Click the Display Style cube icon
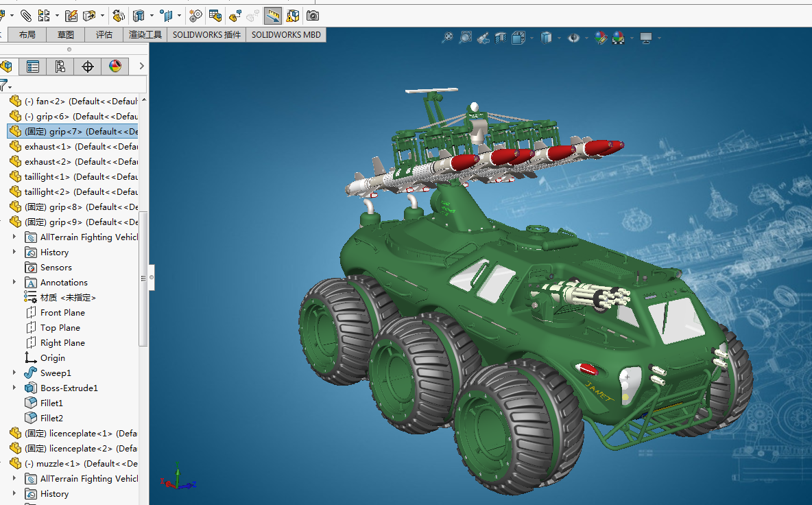The width and height of the screenshot is (812, 505). 546,38
